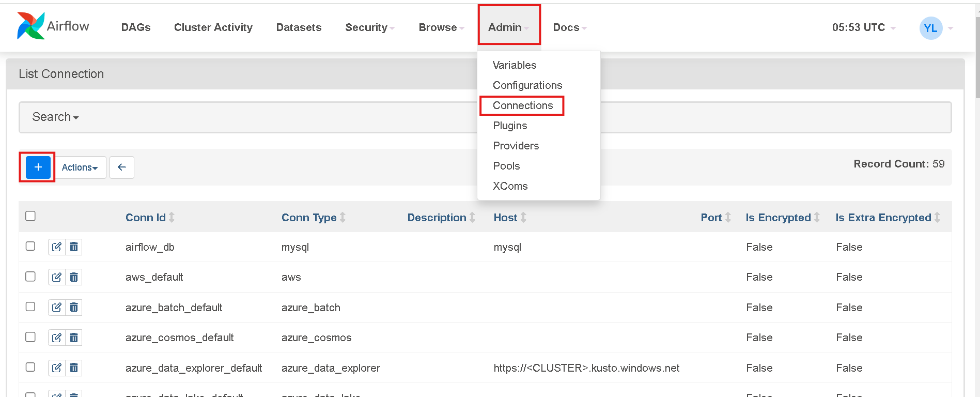Click the YL user avatar
Screen dimensions: 980x397
(931, 28)
